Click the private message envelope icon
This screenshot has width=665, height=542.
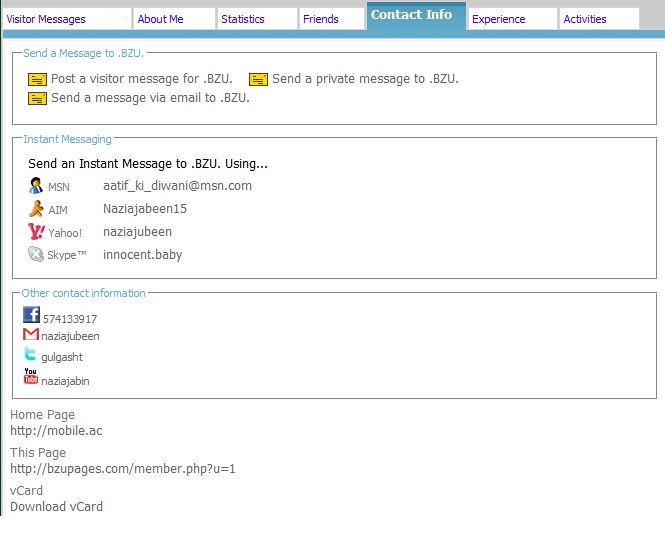pyautogui.click(x=258, y=79)
